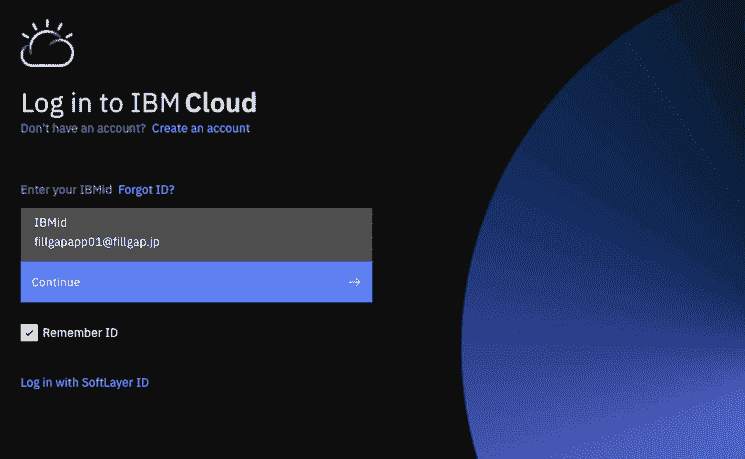Focus the IBMid input field
Screen dimensions: 745x459
click(x=196, y=235)
